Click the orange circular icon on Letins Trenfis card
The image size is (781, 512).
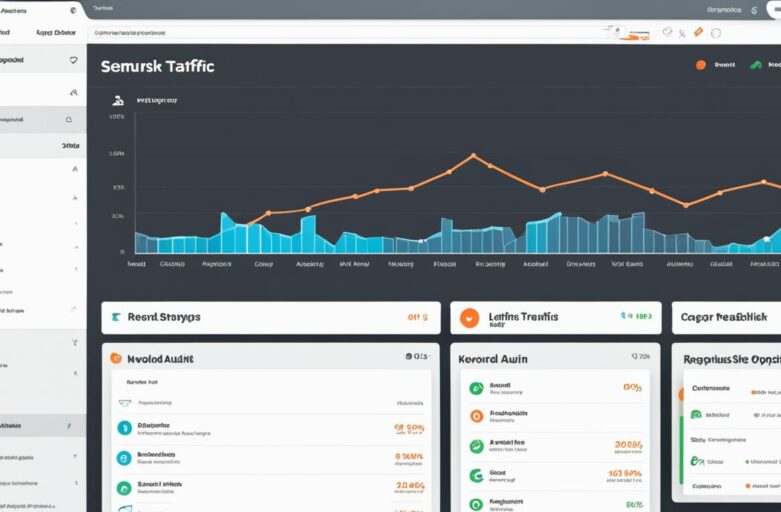[x=469, y=318]
